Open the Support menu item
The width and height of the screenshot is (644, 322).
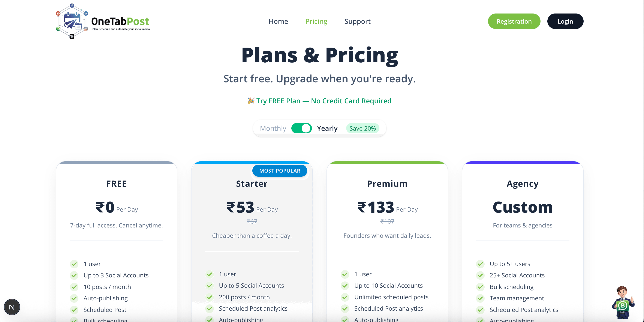(x=357, y=21)
